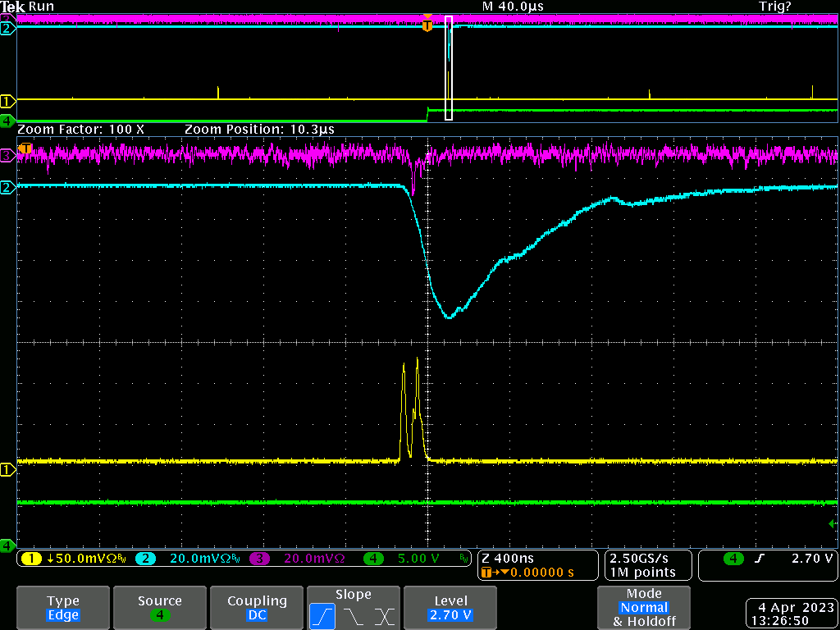
Task: Click the orange trigger position marker at top
Action: pos(427,25)
